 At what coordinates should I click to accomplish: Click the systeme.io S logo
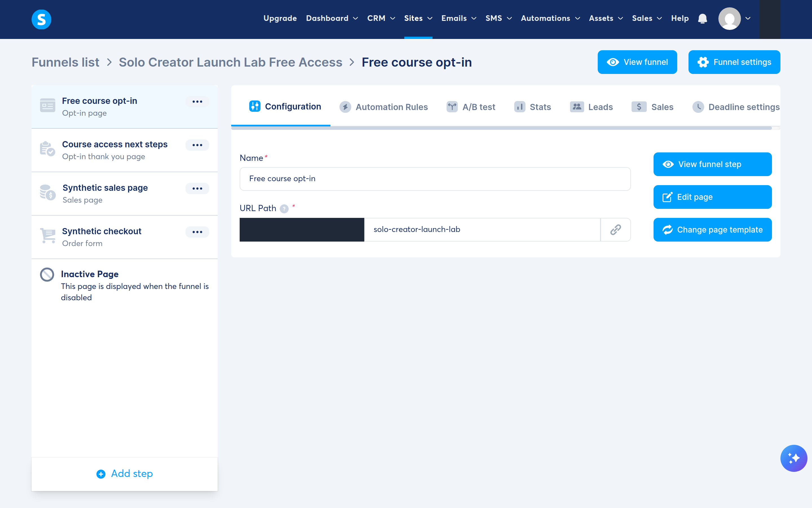(x=41, y=19)
